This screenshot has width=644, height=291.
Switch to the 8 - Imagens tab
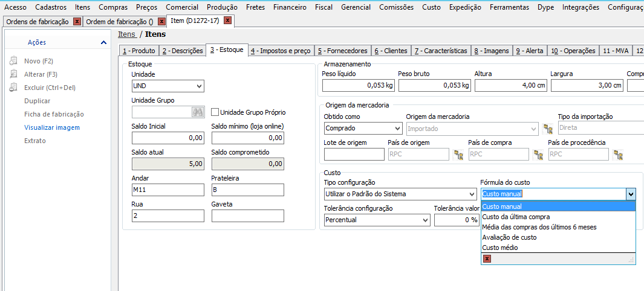coord(492,51)
